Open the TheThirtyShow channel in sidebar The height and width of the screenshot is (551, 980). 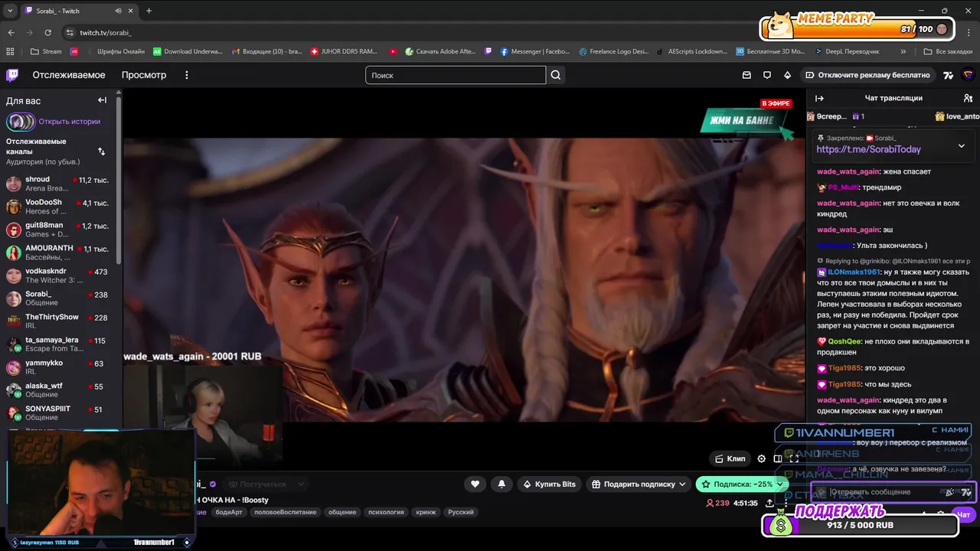coord(58,321)
